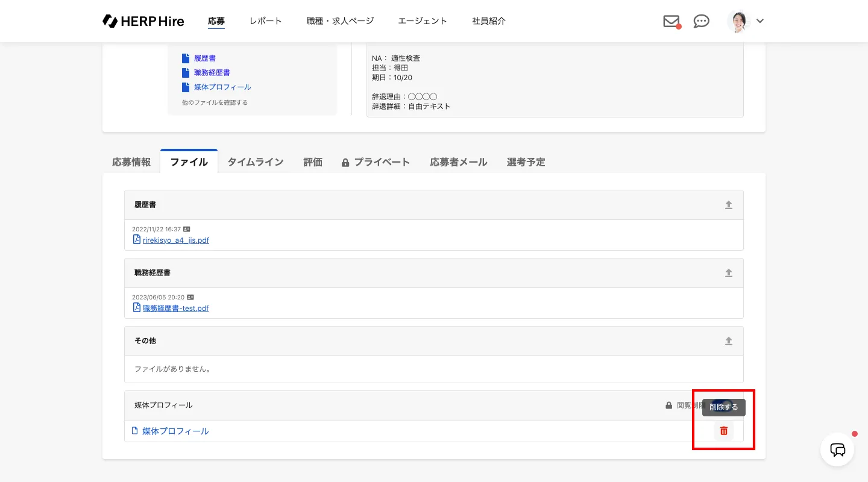Click the lock icon beside 閲覧制限
868x482 pixels.
tap(669, 405)
